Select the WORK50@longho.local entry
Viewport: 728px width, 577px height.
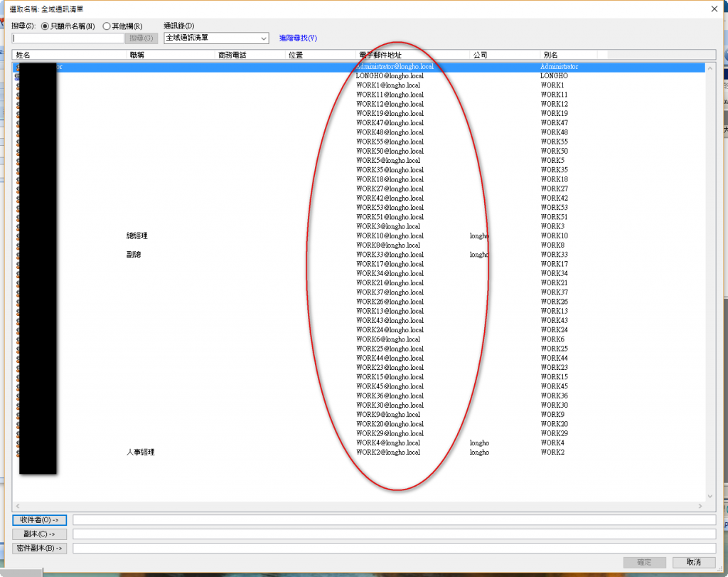point(390,151)
